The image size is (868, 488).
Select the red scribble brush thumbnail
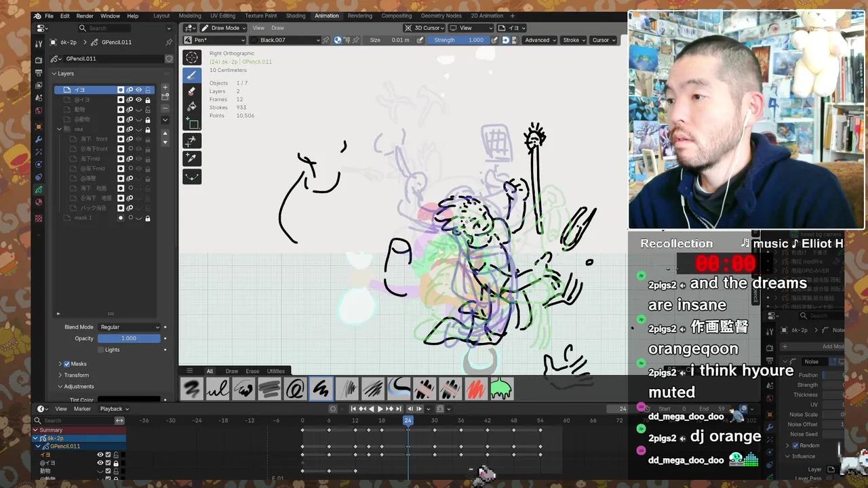(x=476, y=389)
